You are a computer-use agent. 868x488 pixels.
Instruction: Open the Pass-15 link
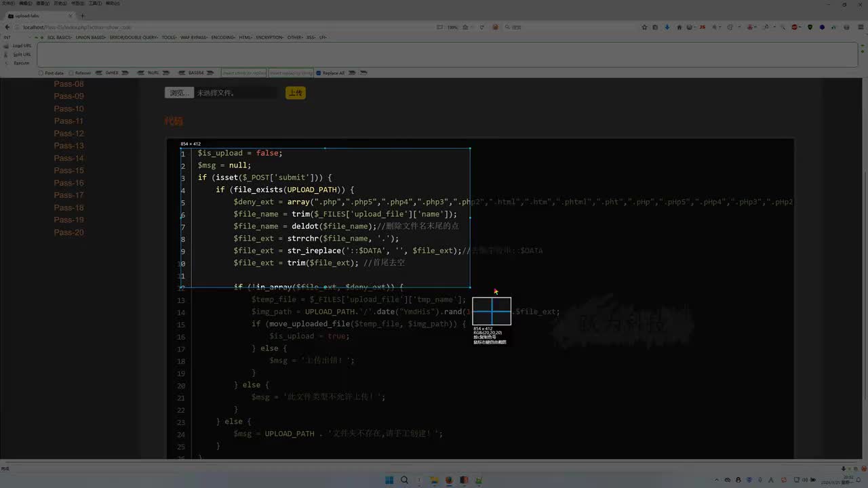click(x=69, y=170)
